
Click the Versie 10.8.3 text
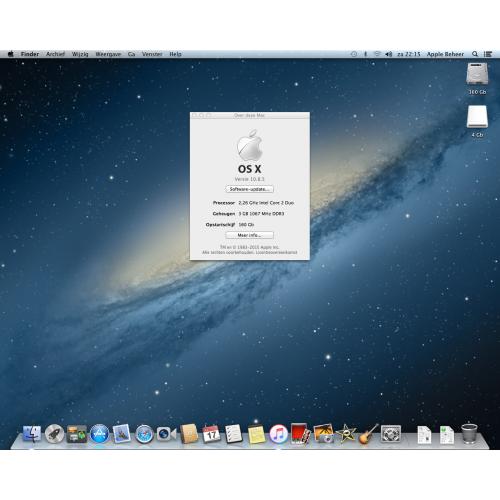click(x=249, y=179)
